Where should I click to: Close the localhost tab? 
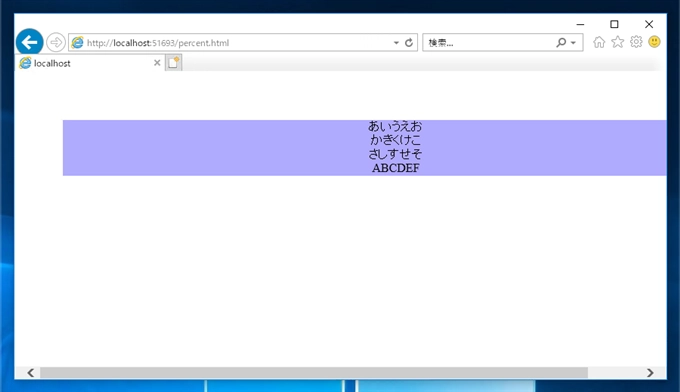157,63
